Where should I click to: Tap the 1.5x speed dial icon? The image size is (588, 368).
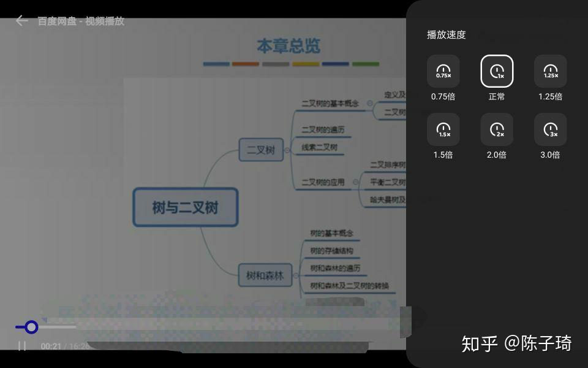click(x=442, y=131)
